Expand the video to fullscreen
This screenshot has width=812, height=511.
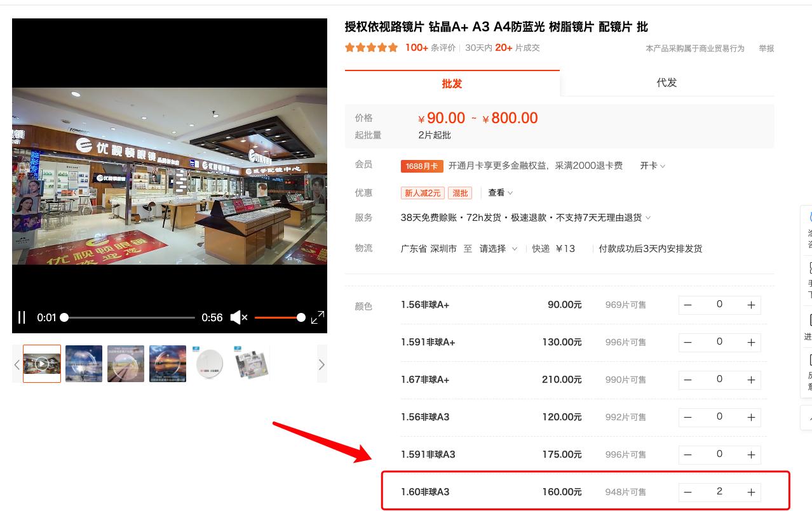318,317
